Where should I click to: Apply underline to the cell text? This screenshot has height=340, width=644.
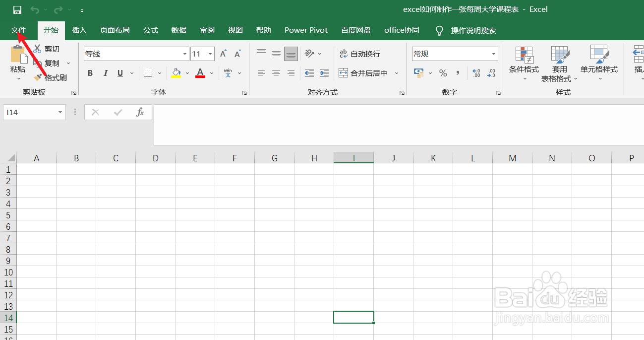[x=119, y=72]
